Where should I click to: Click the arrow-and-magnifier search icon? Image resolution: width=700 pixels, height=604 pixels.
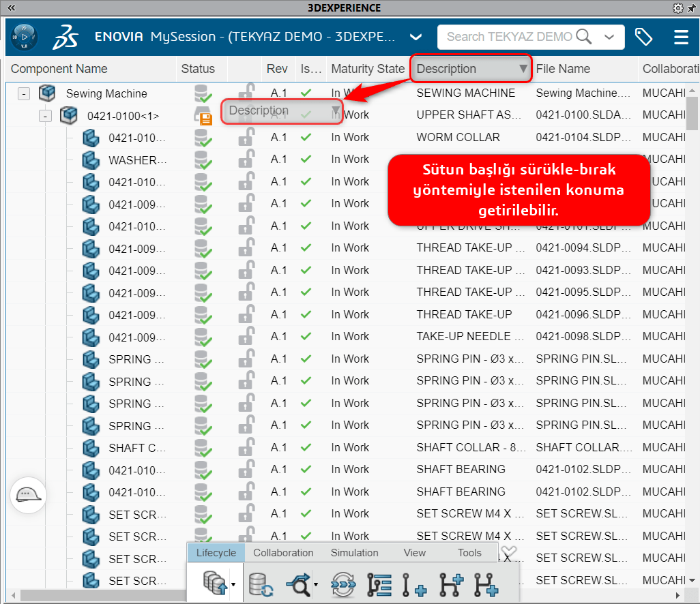click(x=298, y=584)
